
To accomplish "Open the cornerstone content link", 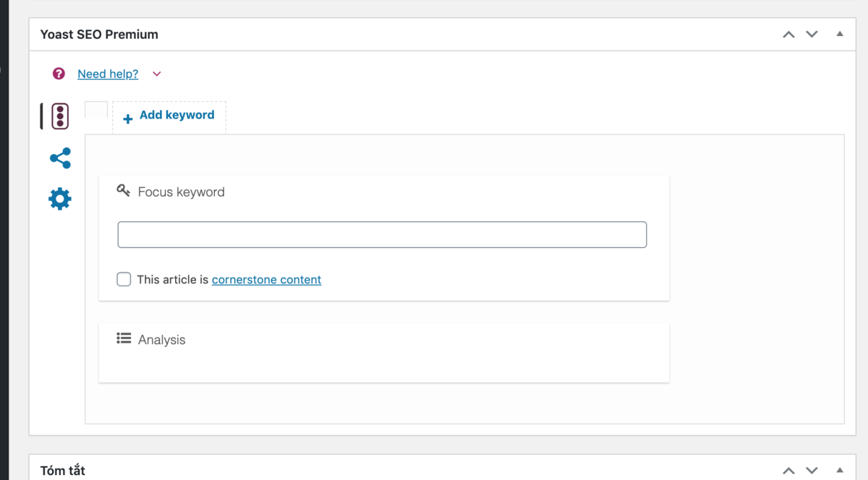I will (266, 279).
